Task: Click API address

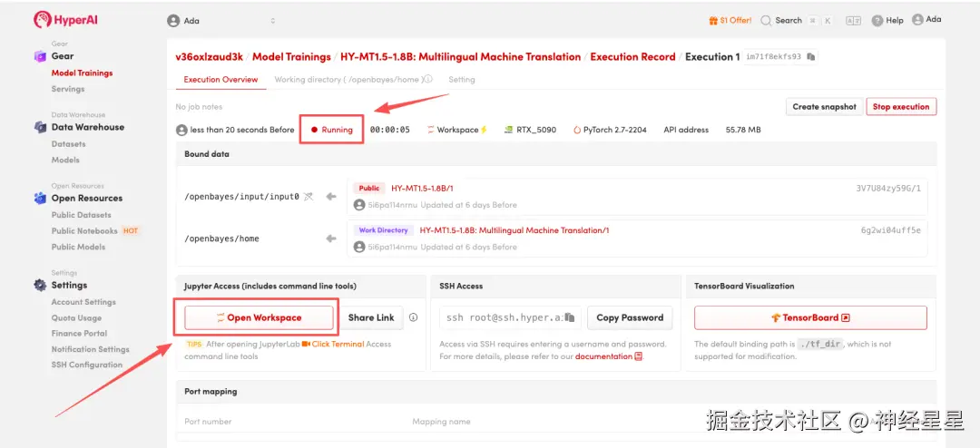Action: tap(686, 130)
